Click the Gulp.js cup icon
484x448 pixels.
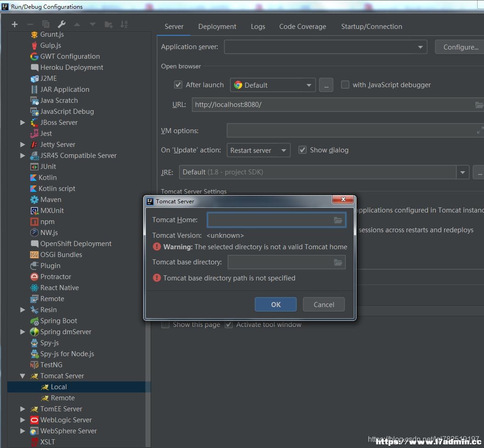coord(34,45)
